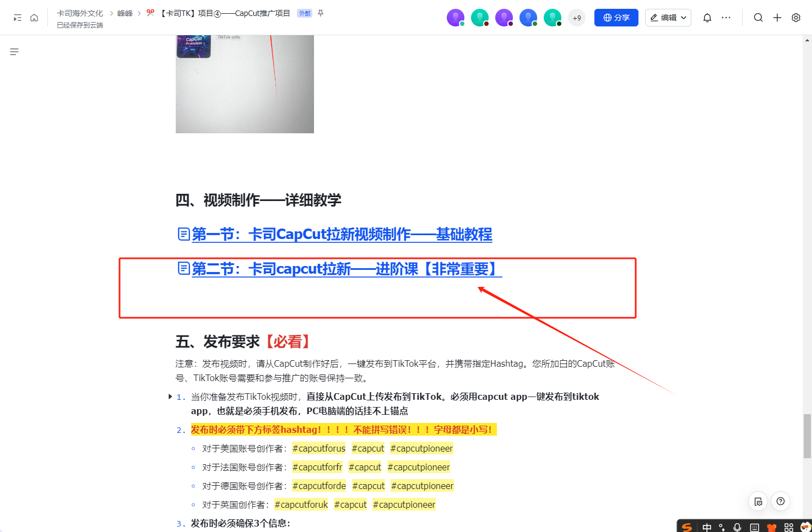The image size is (812, 532).
Task: Toggle the left navigation sidebar icon
Action: (18, 18)
